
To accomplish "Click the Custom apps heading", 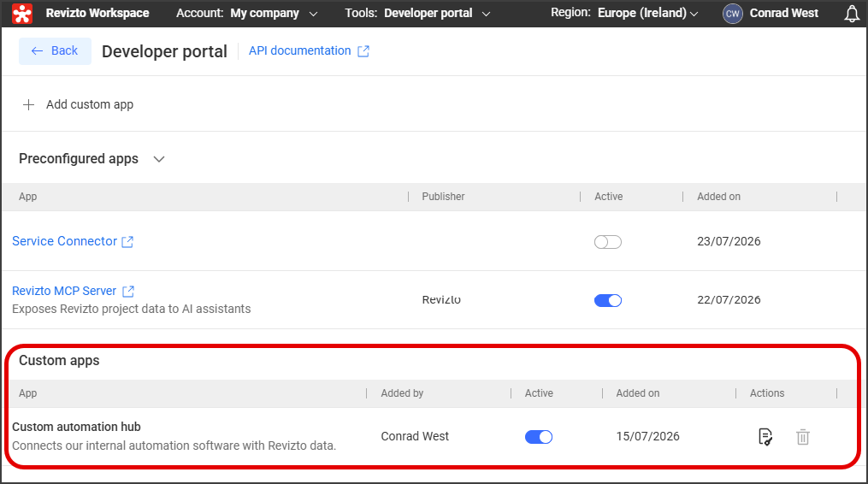I will point(59,361).
